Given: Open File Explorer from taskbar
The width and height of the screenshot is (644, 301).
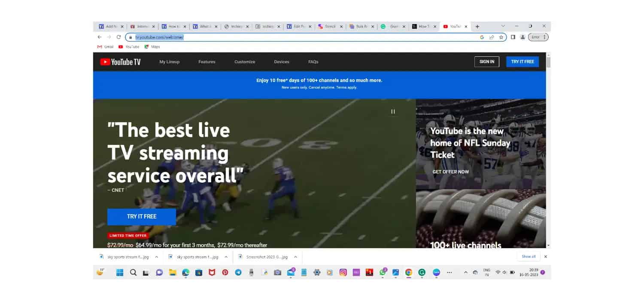Looking at the screenshot, I should pos(173,272).
